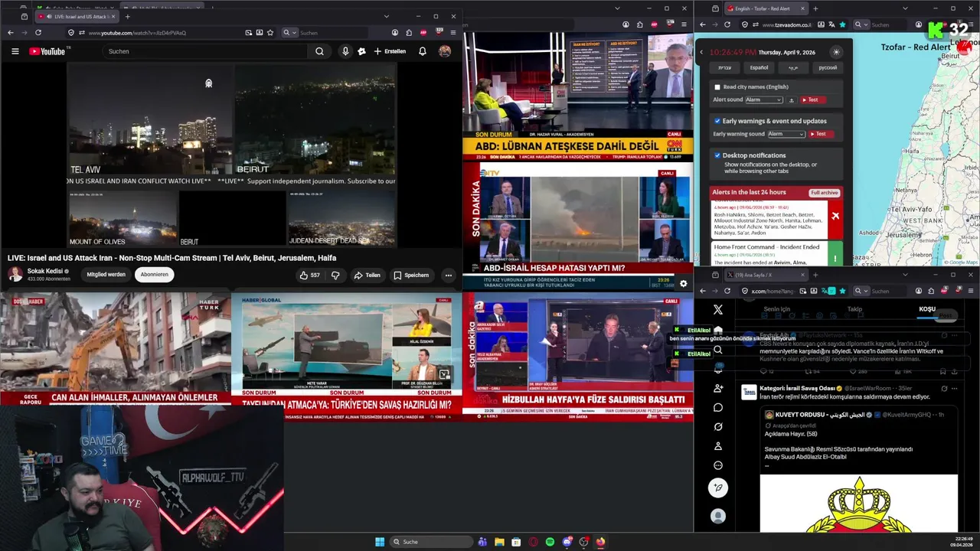Open Alert sound Alarm dropdown

(764, 100)
